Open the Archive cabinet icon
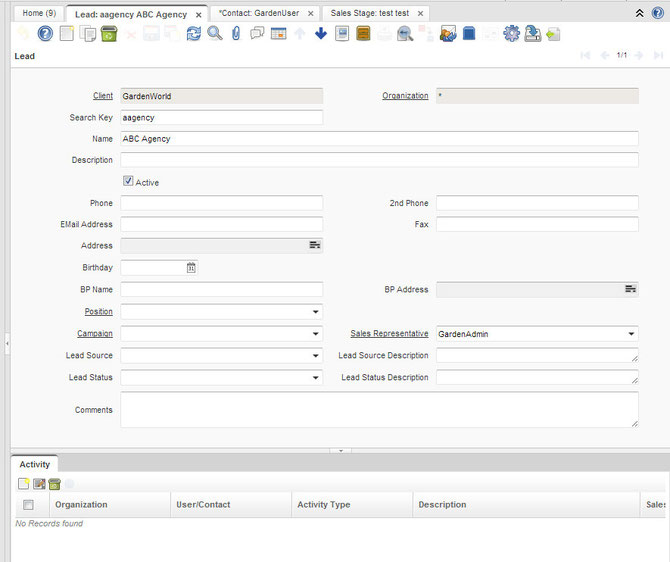The height and width of the screenshot is (562, 670). (363, 33)
